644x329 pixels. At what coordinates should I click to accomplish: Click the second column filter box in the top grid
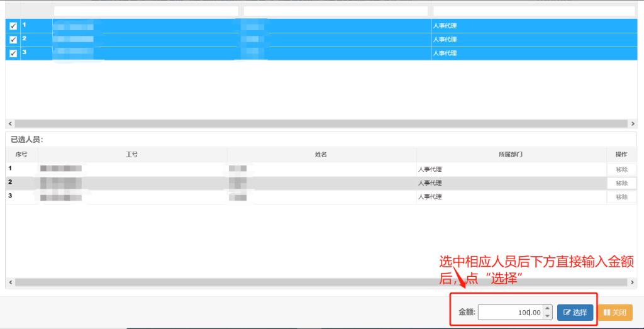coord(335,11)
